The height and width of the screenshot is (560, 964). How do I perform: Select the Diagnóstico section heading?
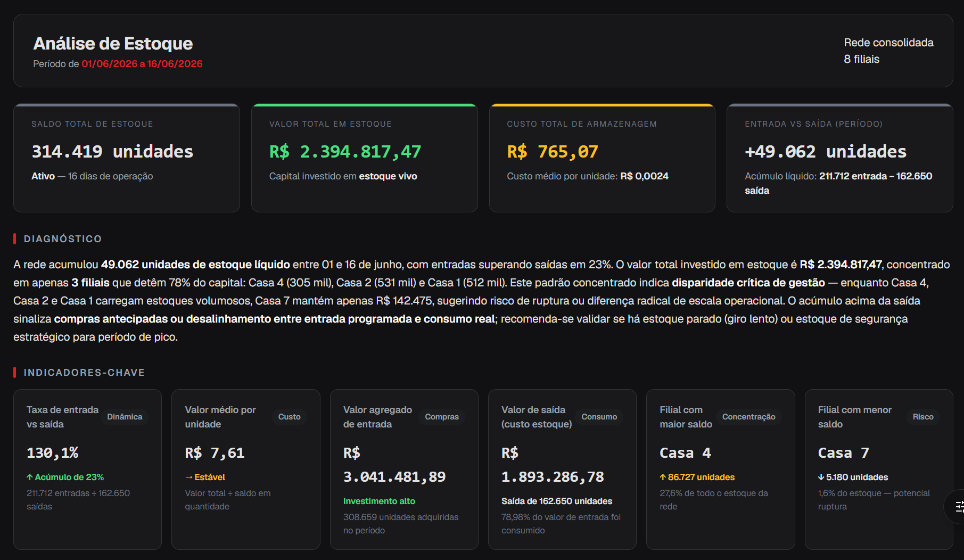point(63,239)
